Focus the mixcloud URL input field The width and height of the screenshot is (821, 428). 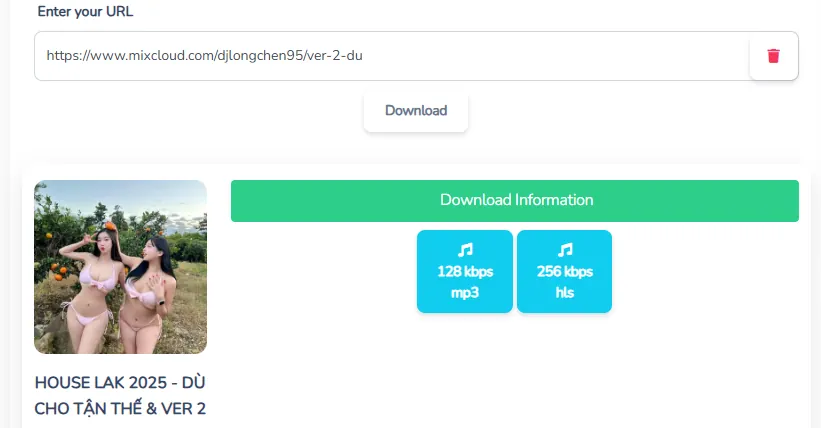[392, 56]
